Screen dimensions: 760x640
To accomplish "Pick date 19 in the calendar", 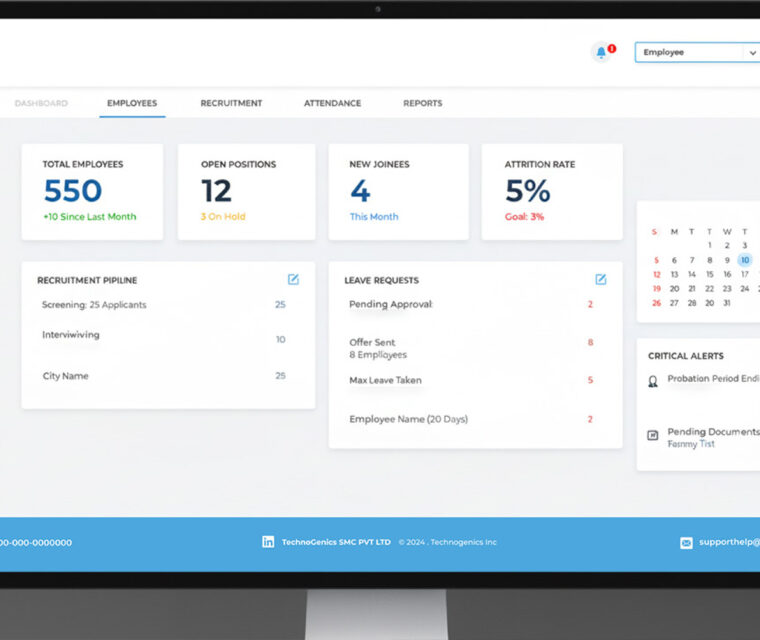I will pos(656,288).
